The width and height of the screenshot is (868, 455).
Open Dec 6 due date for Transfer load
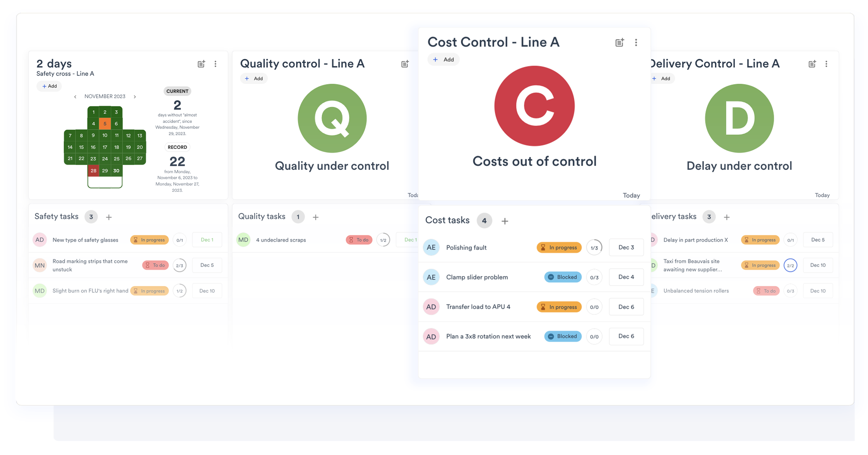pos(626,307)
